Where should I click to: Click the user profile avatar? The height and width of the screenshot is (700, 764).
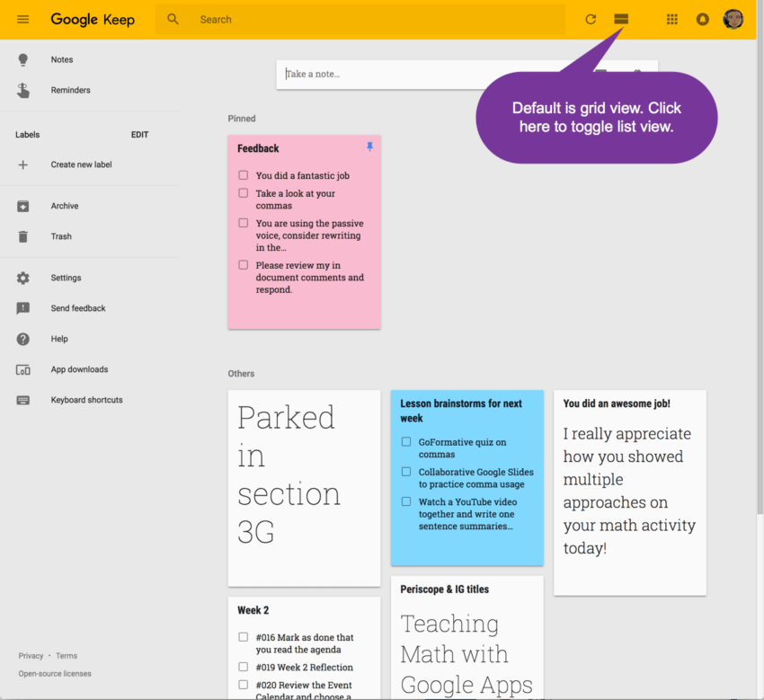(x=733, y=19)
